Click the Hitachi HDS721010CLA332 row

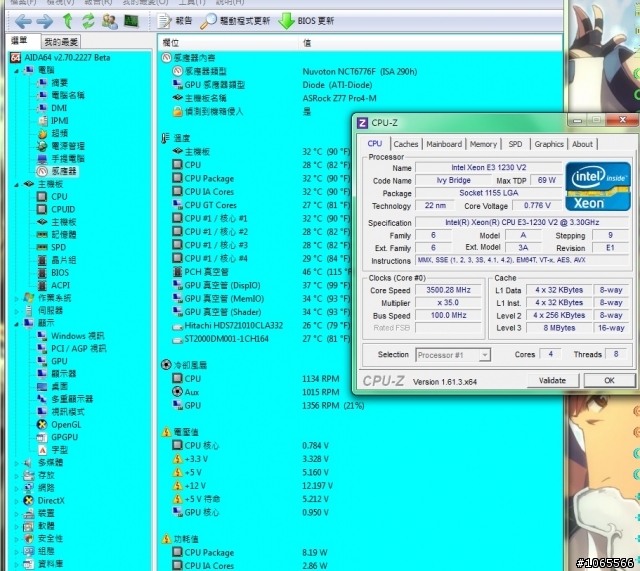click(x=261, y=326)
